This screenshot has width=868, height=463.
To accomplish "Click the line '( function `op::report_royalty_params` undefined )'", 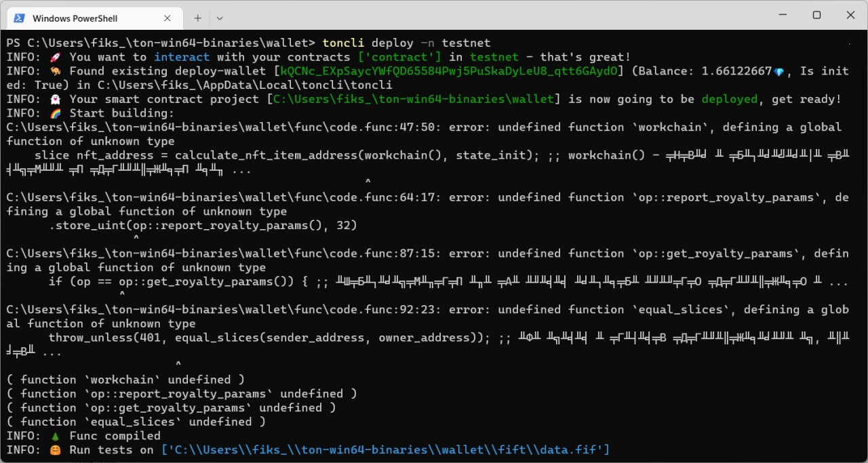I will 182,394.
